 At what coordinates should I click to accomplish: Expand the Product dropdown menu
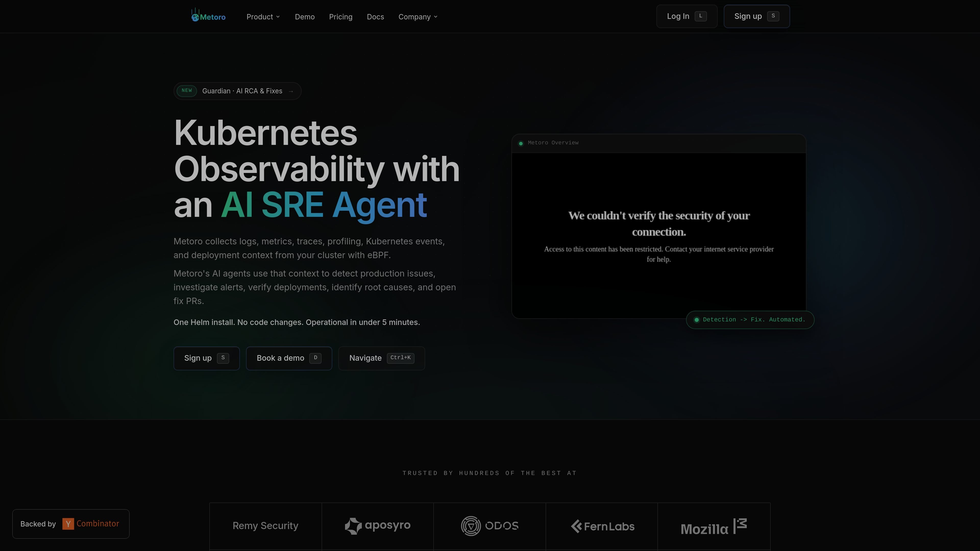263,17
